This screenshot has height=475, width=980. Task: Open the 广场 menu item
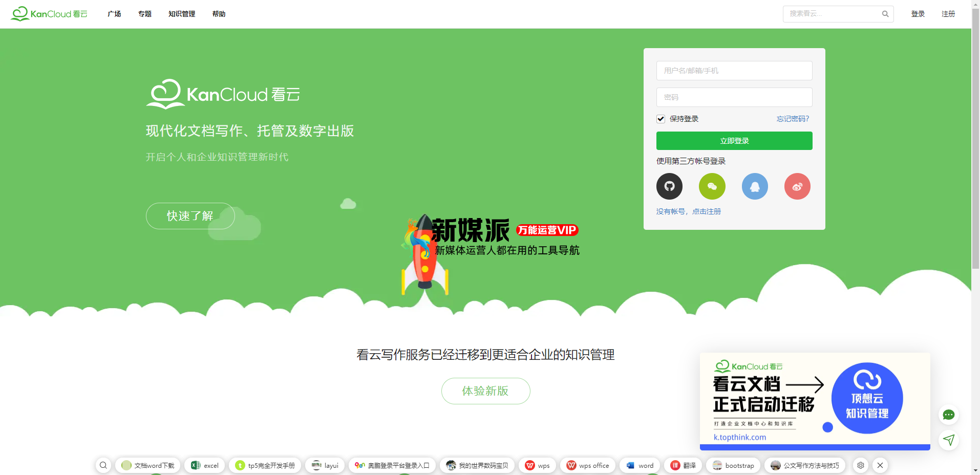[x=114, y=14]
